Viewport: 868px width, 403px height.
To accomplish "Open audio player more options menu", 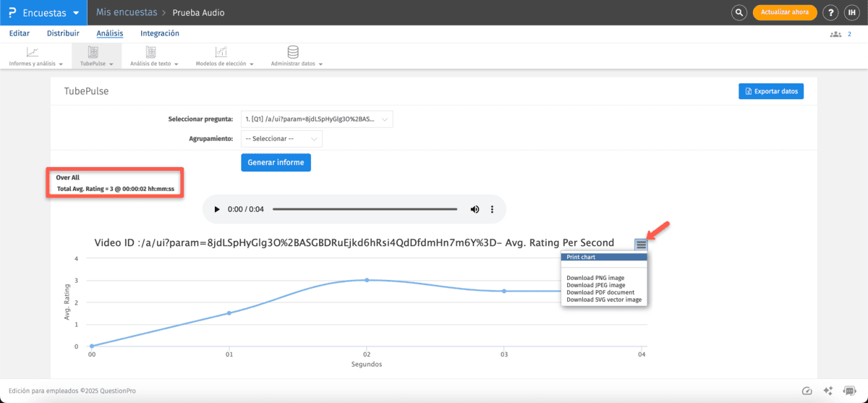I will point(493,209).
